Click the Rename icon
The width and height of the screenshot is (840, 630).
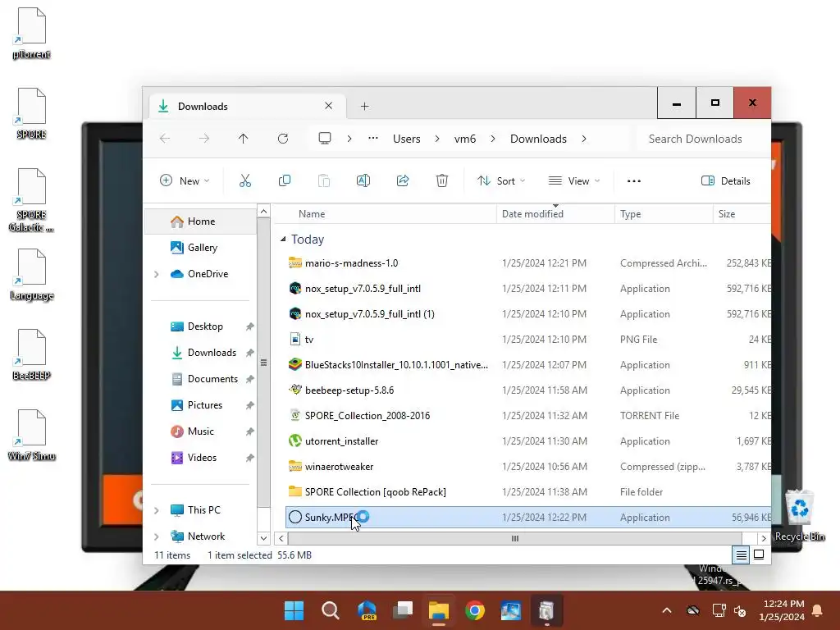363,181
